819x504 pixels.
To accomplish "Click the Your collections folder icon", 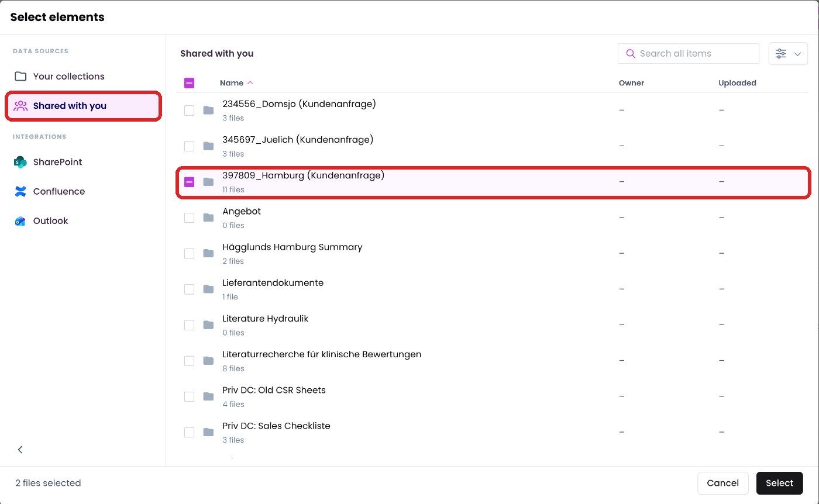I will tap(20, 77).
